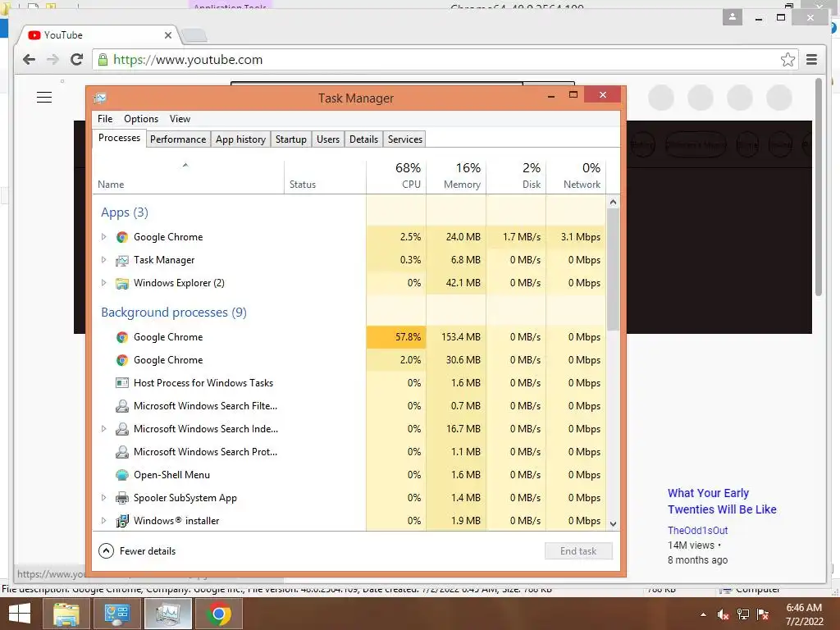Close the YouTube browser tab
The width and height of the screenshot is (840, 630).
(x=167, y=35)
